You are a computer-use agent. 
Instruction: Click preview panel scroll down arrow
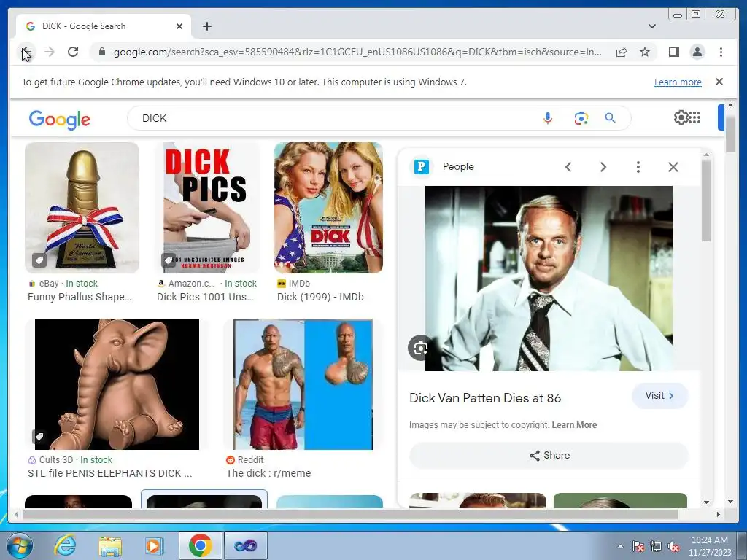(x=706, y=502)
